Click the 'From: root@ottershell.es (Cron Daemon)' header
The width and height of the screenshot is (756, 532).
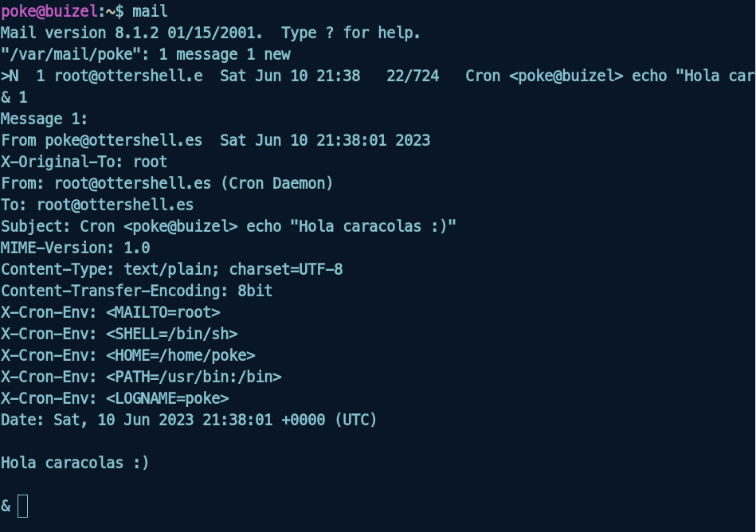(166, 183)
